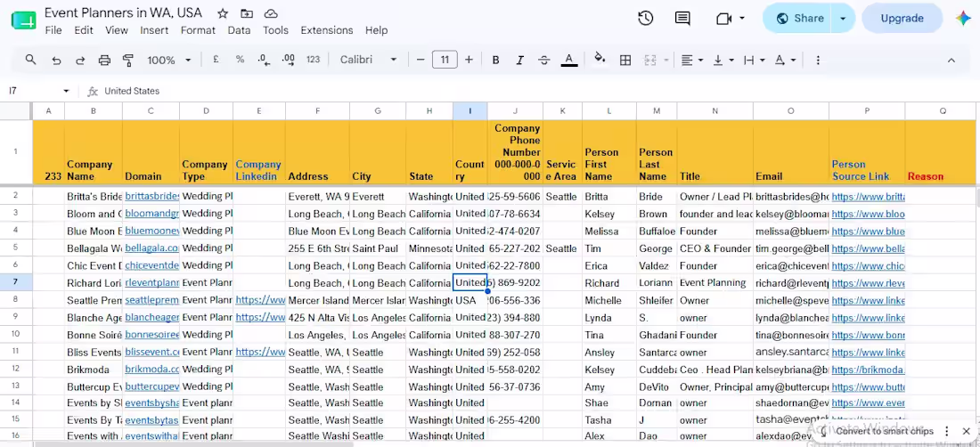Screen dimensions: 980x447
Task: Open the fill color picker
Action: point(600,60)
